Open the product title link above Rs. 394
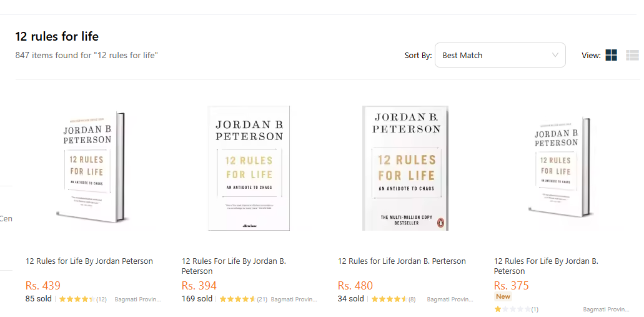The height and width of the screenshot is (317, 644). click(x=234, y=266)
